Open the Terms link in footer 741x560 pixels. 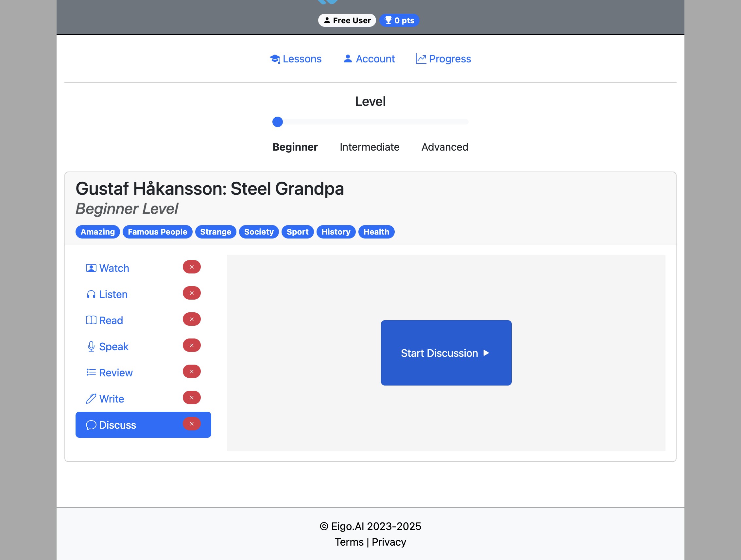tap(349, 542)
